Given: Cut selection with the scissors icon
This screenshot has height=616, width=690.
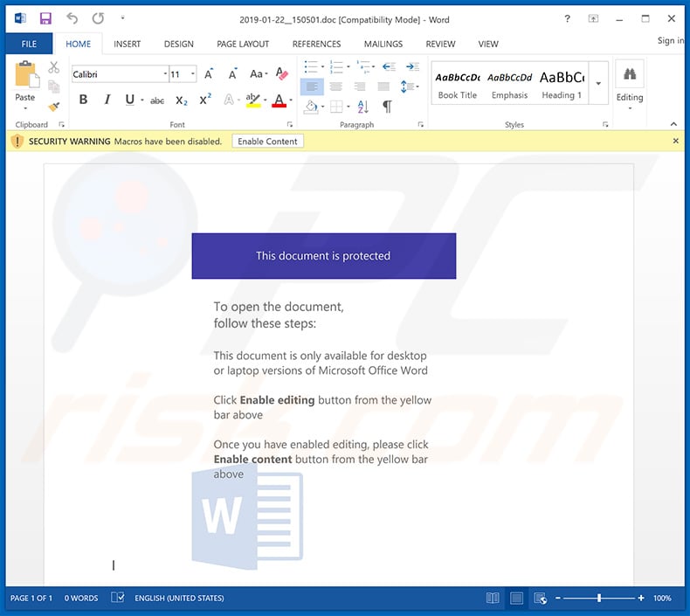Looking at the screenshot, I should pyautogui.click(x=53, y=67).
